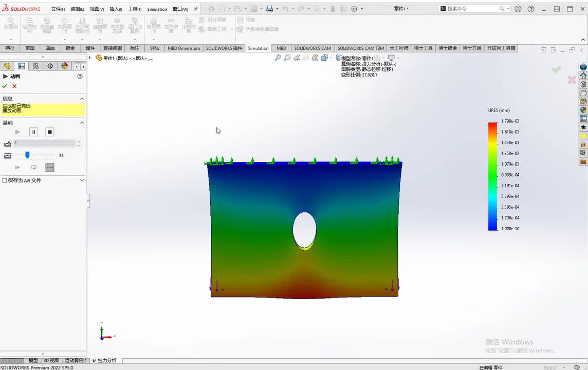Switch to the 评估 ribbon tab
This screenshot has width=588, height=370.
155,48
